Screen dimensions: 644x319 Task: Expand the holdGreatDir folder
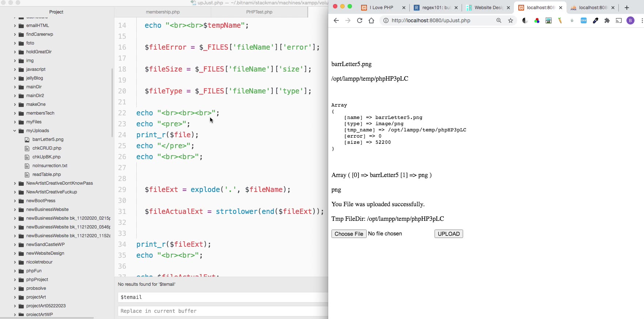click(15, 52)
